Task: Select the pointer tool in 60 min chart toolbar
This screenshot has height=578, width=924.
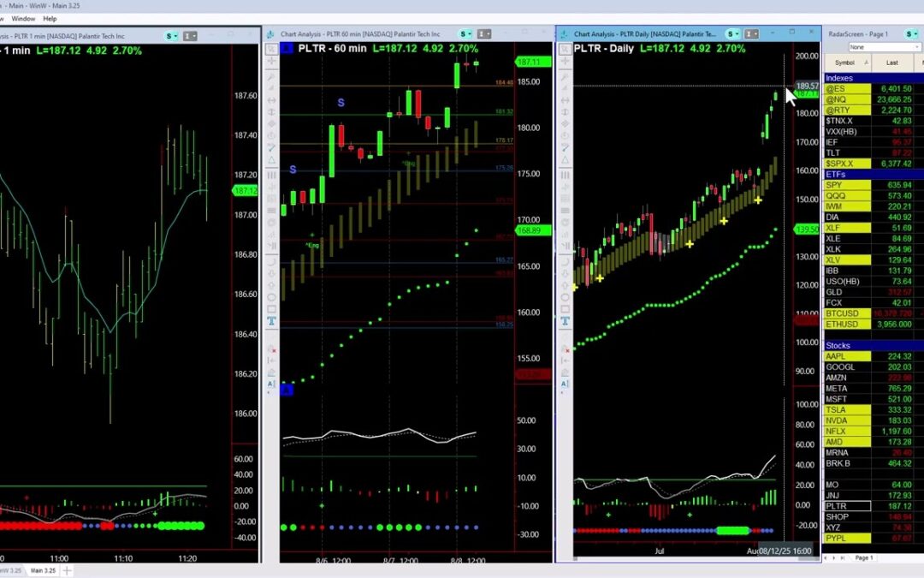Action: point(271,50)
